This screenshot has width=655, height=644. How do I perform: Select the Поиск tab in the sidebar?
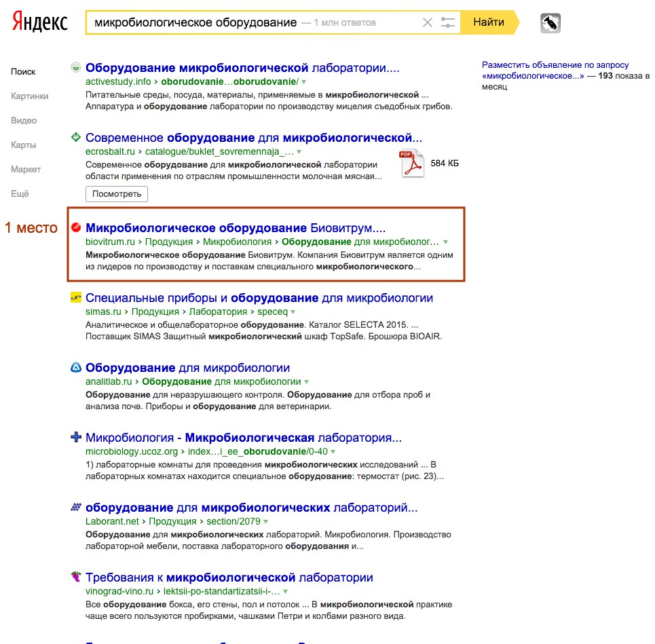23,72
